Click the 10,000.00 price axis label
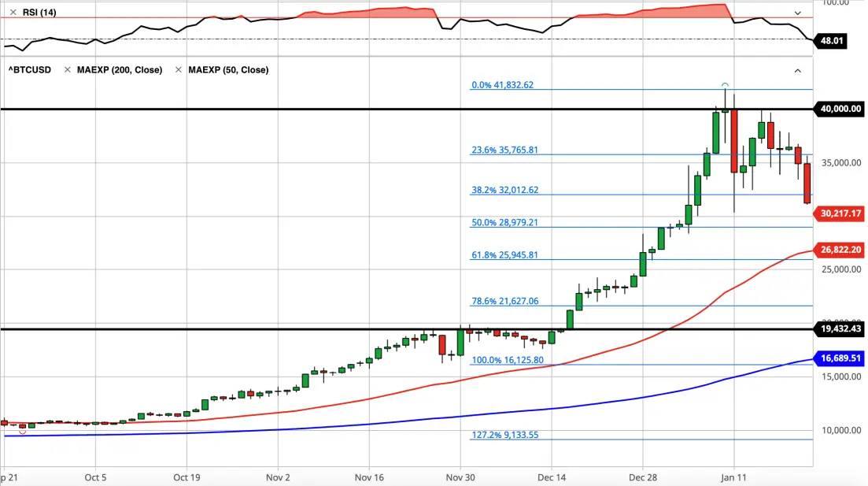This screenshot has width=868, height=486. 841,430
